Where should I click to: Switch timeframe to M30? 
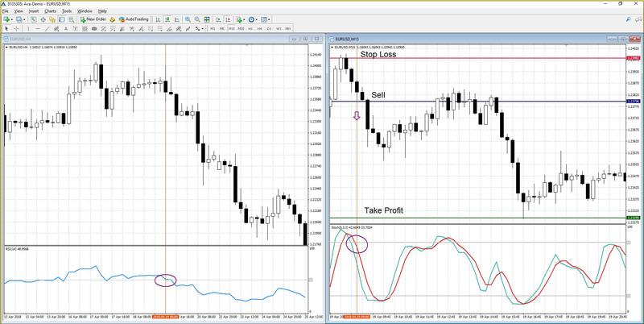241,29
